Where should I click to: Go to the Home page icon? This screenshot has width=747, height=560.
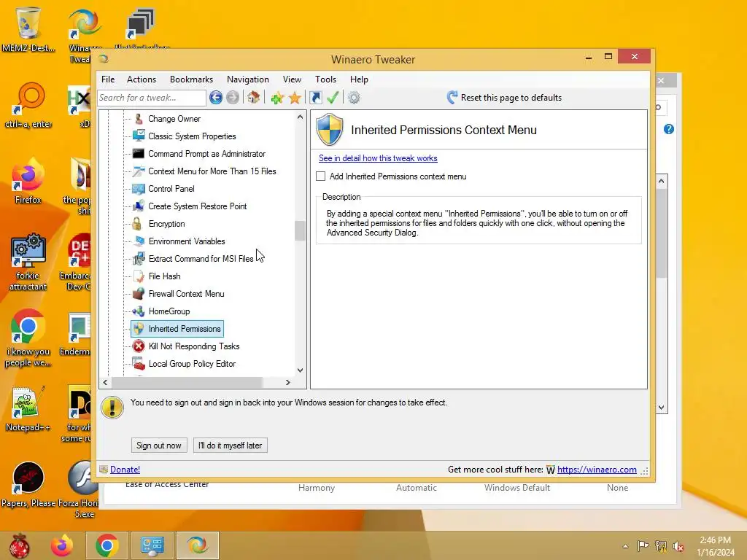(x=253, y=97)
